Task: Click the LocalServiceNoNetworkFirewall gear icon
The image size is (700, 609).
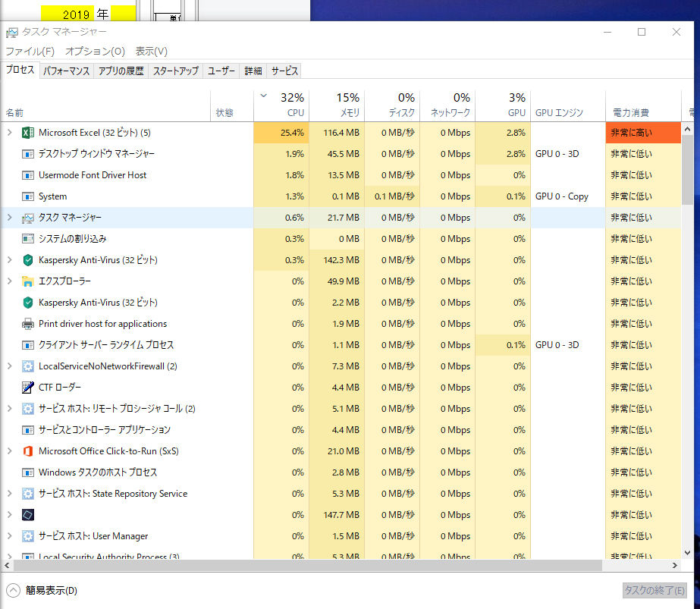Action: [x=27, y=366]
